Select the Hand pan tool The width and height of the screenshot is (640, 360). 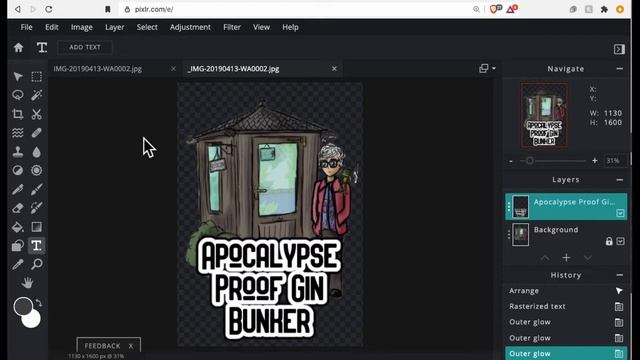point(27,282)
